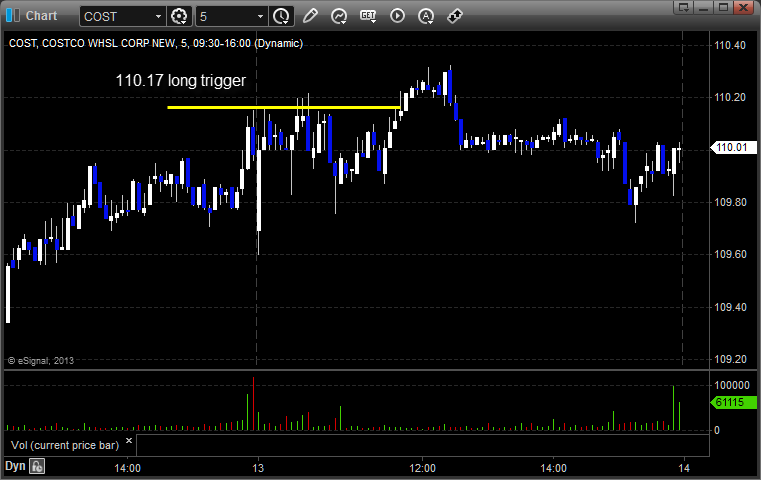Screen dimensions: 761x480
Task: Click the 12:00 time axis label
Action: point(422,468)
